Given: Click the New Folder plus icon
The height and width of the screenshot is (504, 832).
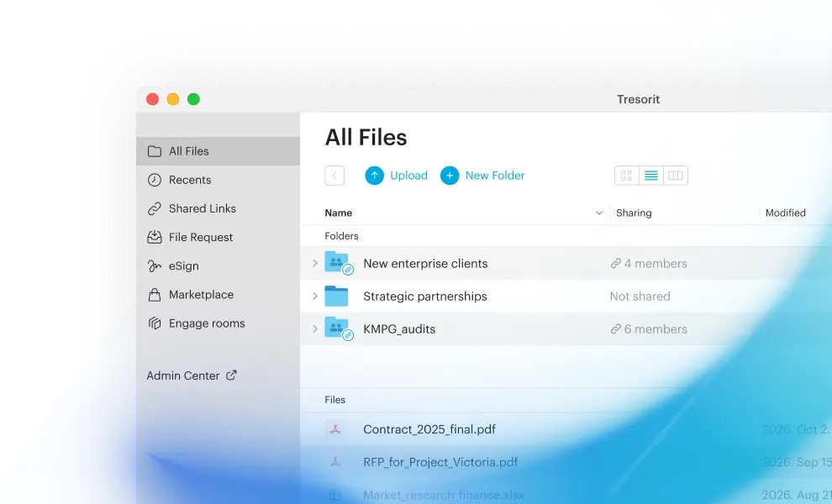Looking at the screenshot, I should point(450,176).
